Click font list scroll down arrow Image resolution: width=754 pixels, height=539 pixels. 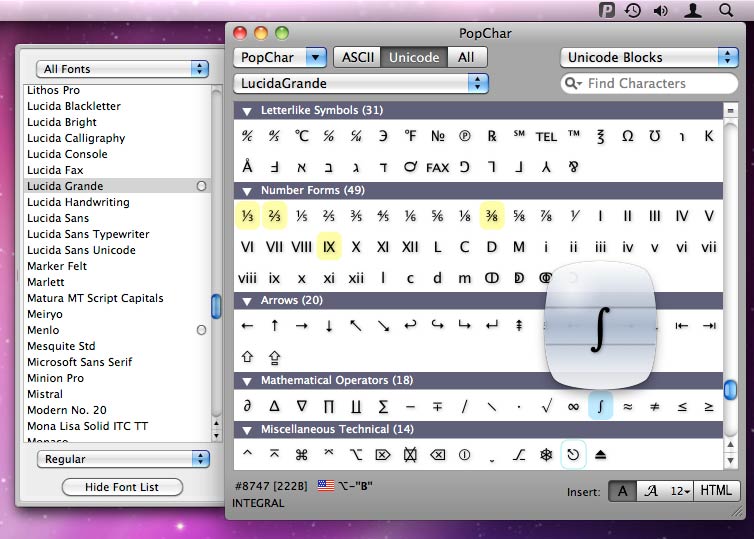(x=216, y=436)
